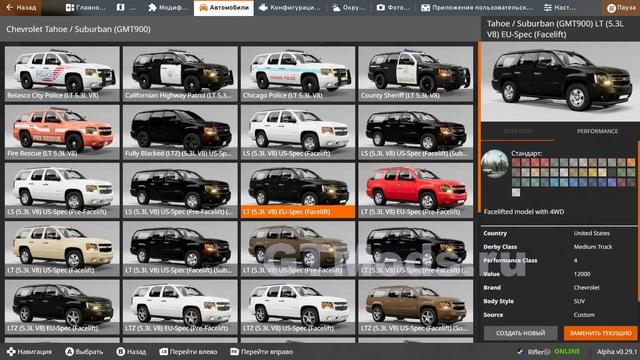Click the 12000 value entry
This screenshot has width=640, height=360.
[582, 274]
